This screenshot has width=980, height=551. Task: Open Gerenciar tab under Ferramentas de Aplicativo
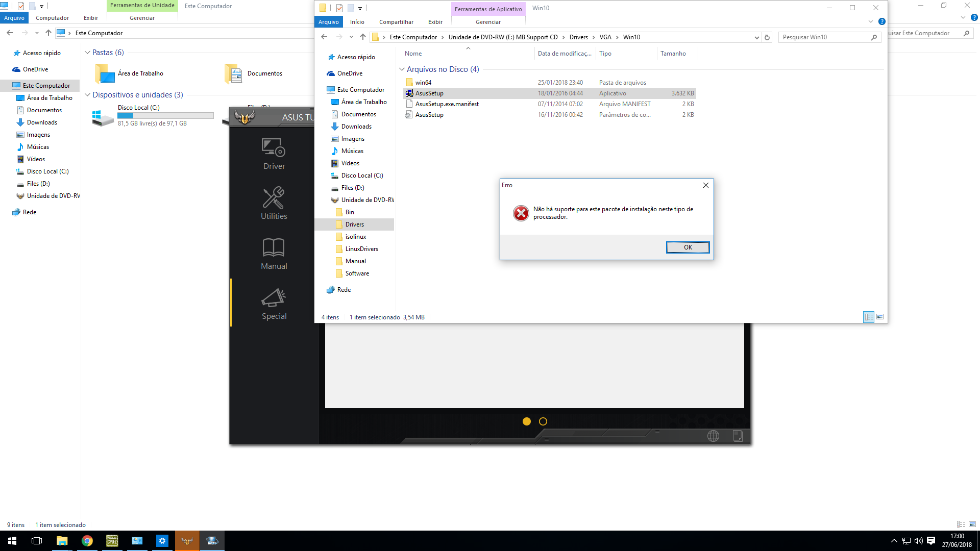tap(488, 22)
